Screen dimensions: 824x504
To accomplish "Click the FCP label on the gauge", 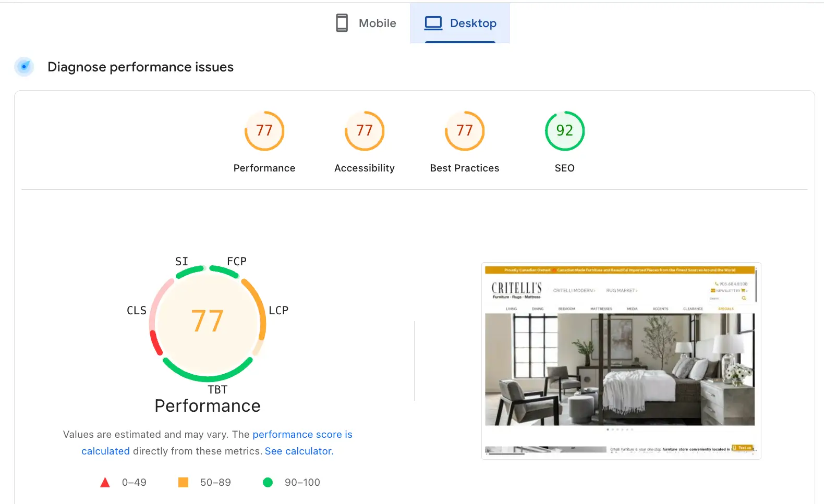I will click(x=237, y=261).
